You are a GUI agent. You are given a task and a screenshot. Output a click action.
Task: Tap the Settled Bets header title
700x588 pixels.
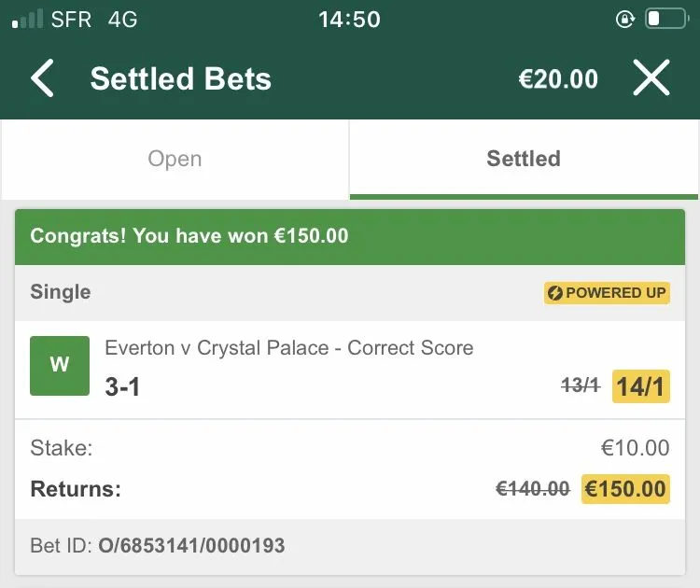click(x=180, y=79)
